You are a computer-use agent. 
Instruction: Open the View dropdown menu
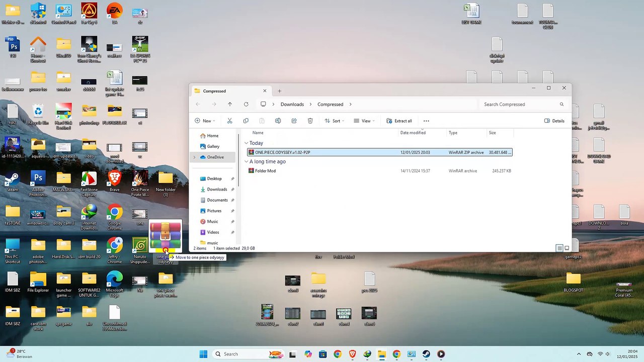pos(364,121)
